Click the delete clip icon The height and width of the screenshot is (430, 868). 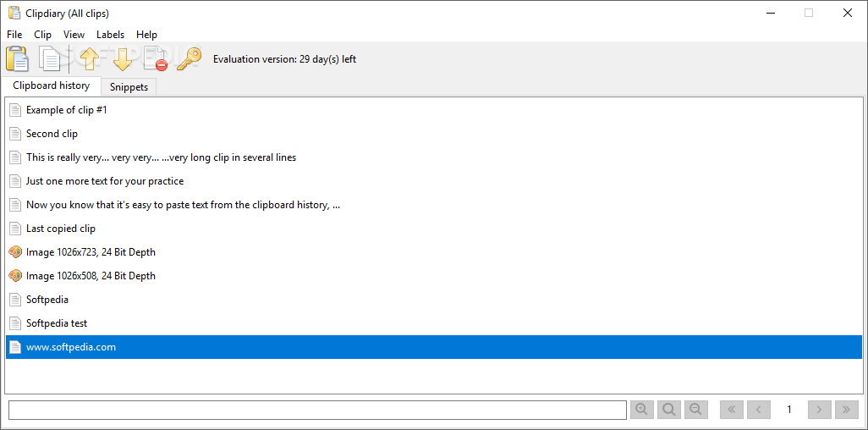[x=155, y=58]
